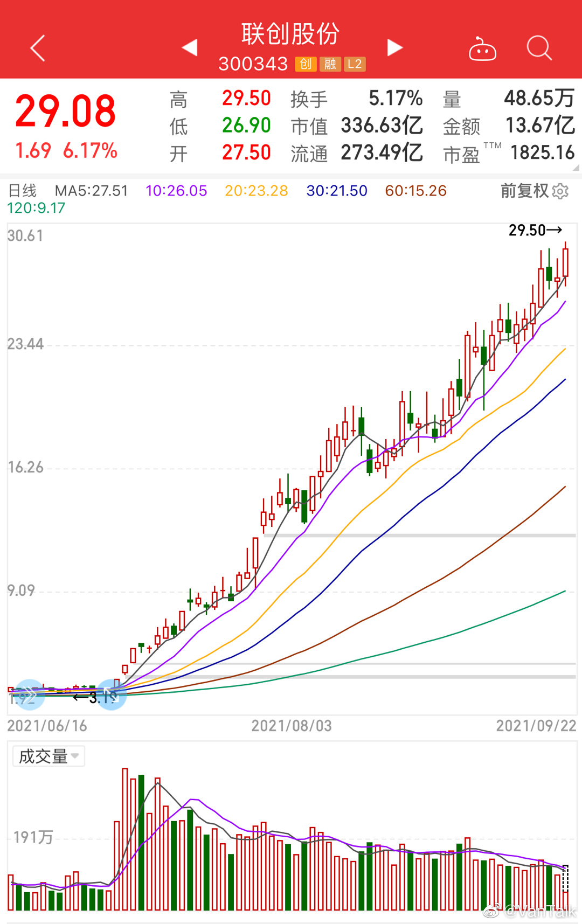
Task: Tap the 9.09 price axis label
Action: point(21,590)
